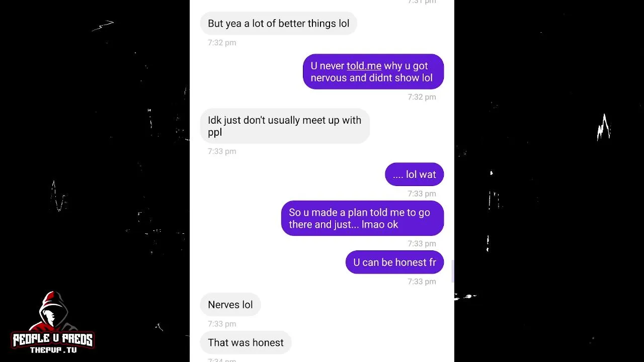Click the chat scrollbar handle on right edge

tap(452, 271)
